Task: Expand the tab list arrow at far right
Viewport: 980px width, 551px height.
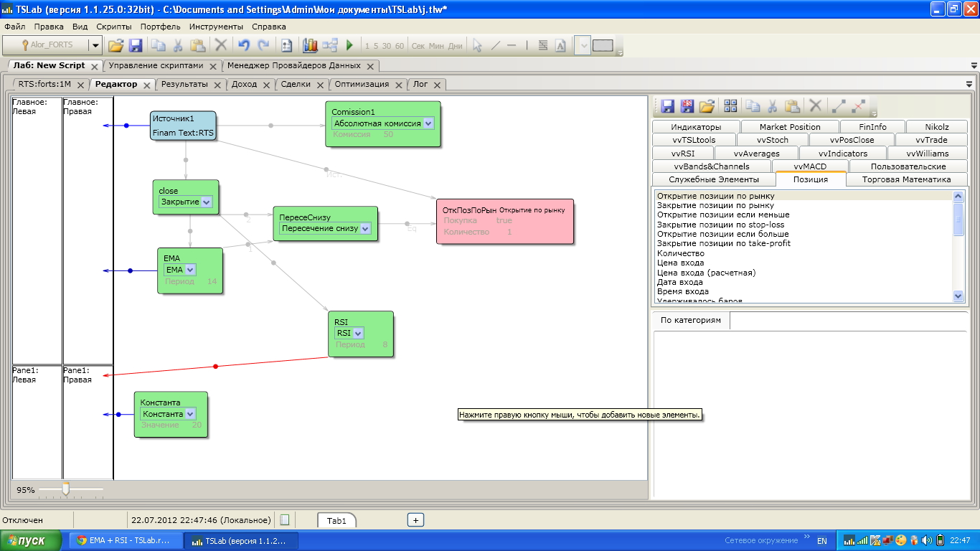Action: (x=974, y=66)
